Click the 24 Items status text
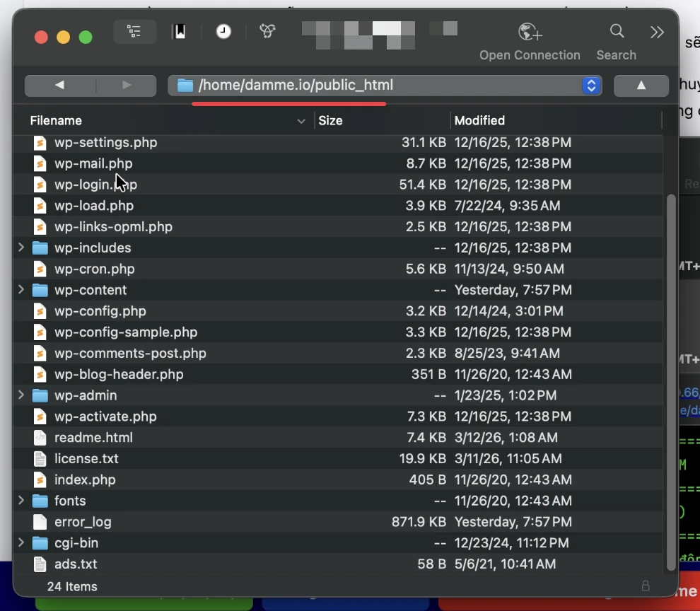 72,586
